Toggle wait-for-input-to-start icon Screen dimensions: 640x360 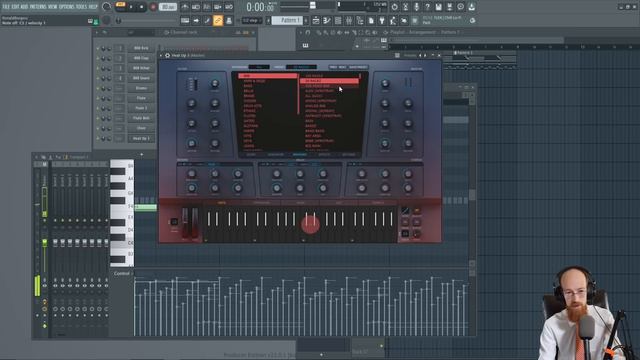pos(196,7)
